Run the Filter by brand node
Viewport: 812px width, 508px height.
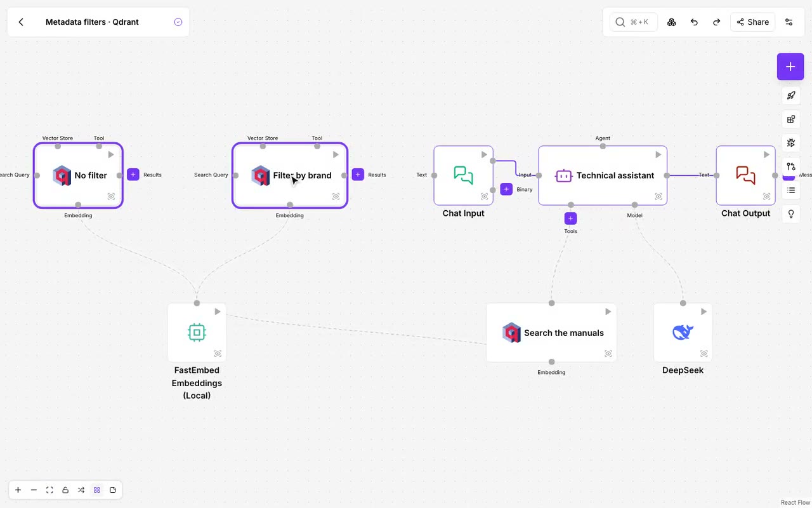click(x=336, y=154)
